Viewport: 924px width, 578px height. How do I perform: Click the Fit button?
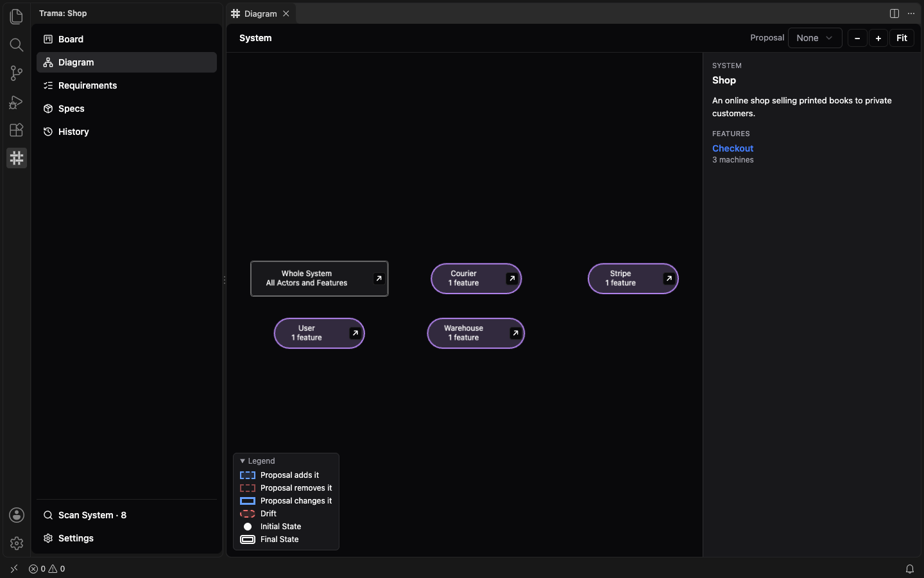click(902, 38)
